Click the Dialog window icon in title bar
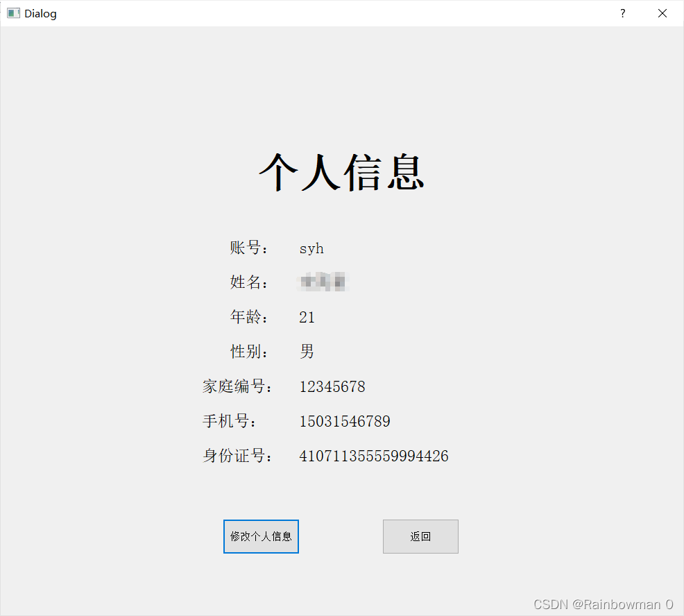The height and width of the screenshot is (616, 684). (x=12, y=12)
